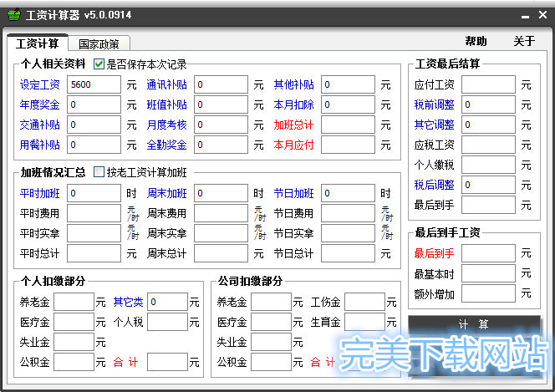Enable 按老工资计算加班 checkbox
Viewport: 555px width, 392px height.
(99, 172)
